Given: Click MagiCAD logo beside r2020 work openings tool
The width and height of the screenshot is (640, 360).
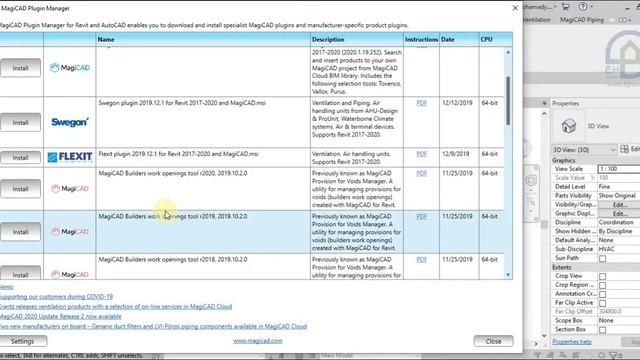Looking at the screenshot, I should pos(70,189).
